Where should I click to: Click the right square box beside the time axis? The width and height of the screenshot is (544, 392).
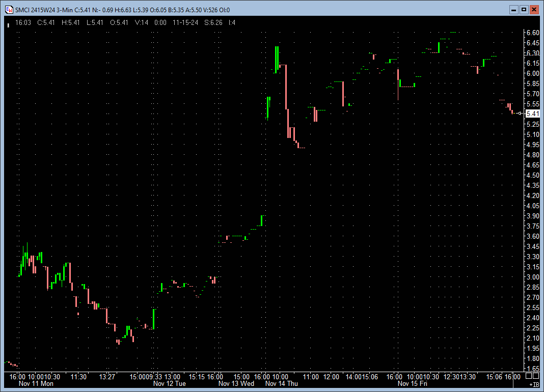click(536, 376)
